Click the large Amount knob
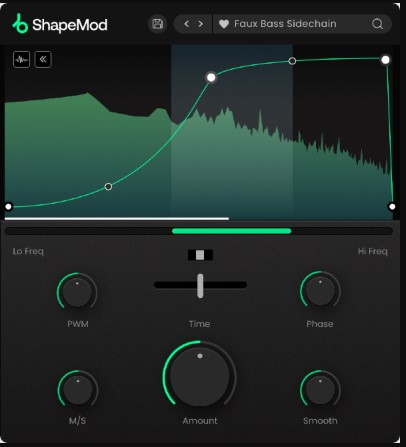 (x=200, y=377)
